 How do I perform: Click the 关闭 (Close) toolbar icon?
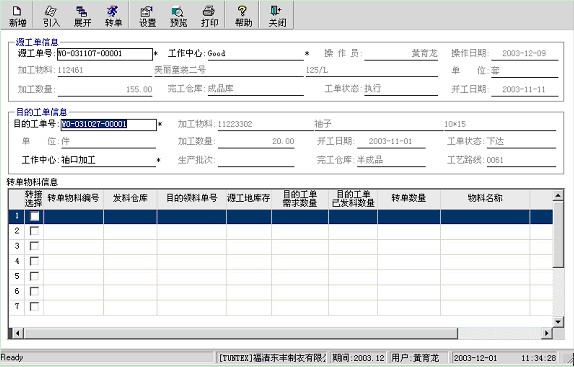coord(277,16)
